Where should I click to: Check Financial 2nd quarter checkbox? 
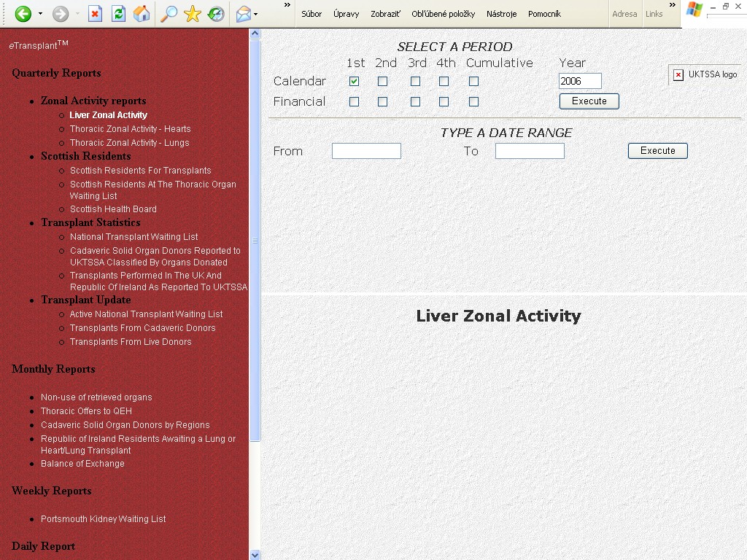(x=382, y=102)
